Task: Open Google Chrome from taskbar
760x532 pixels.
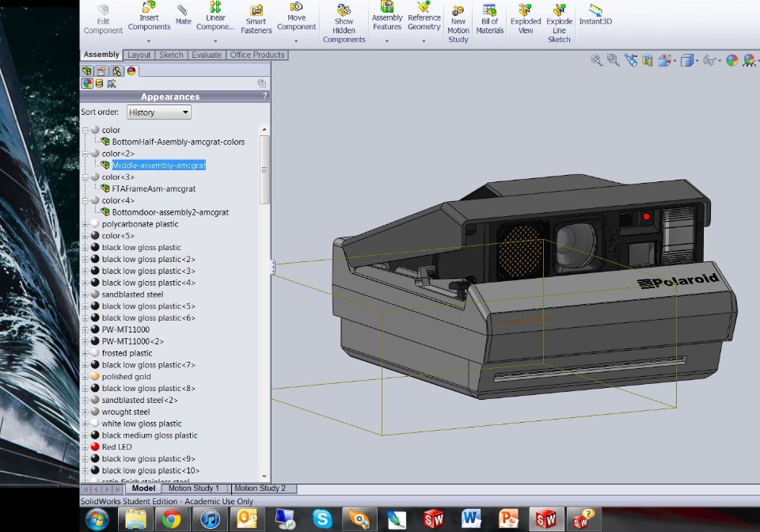Action: 171,519
